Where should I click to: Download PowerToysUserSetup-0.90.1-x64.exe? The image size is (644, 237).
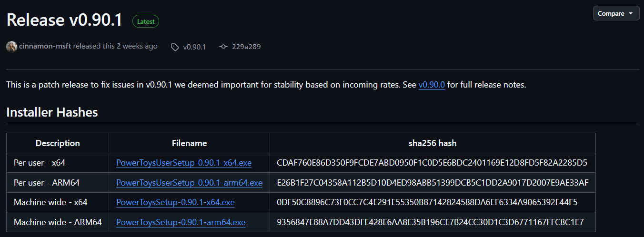click(x=184, y=163)
